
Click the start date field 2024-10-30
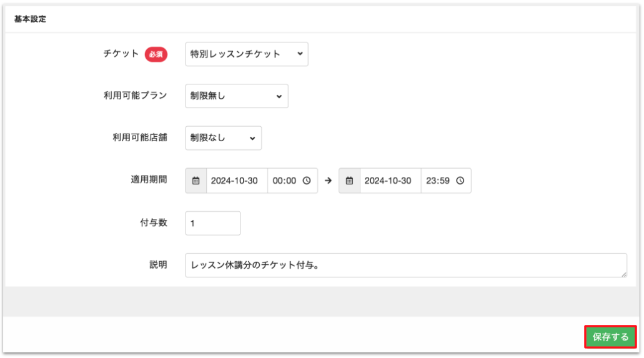236,181
